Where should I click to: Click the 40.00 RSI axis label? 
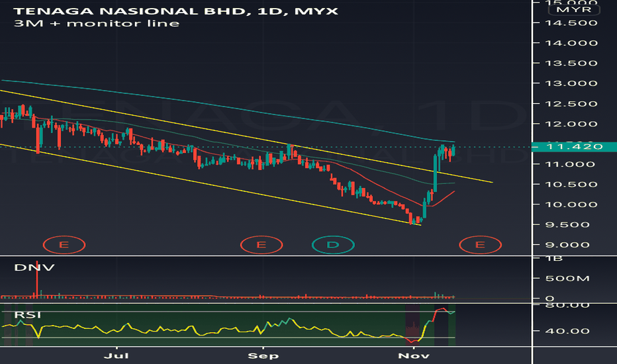click(567, 331)
